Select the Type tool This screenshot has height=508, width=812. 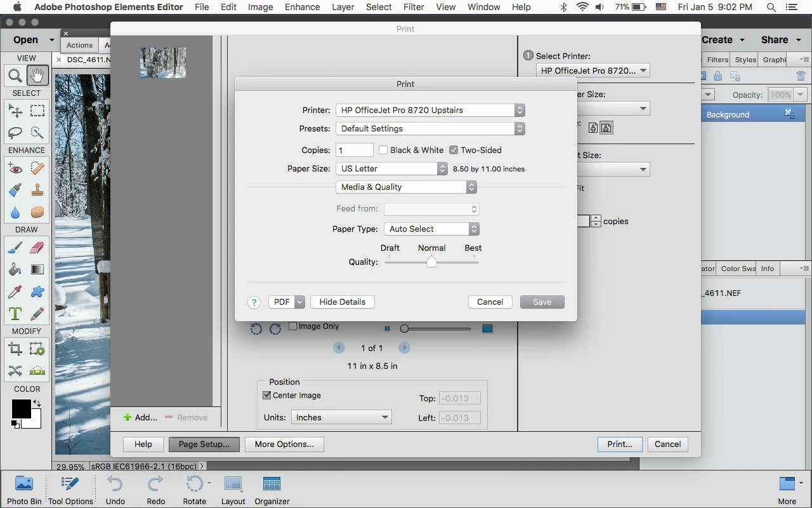(x=15, y=314)
